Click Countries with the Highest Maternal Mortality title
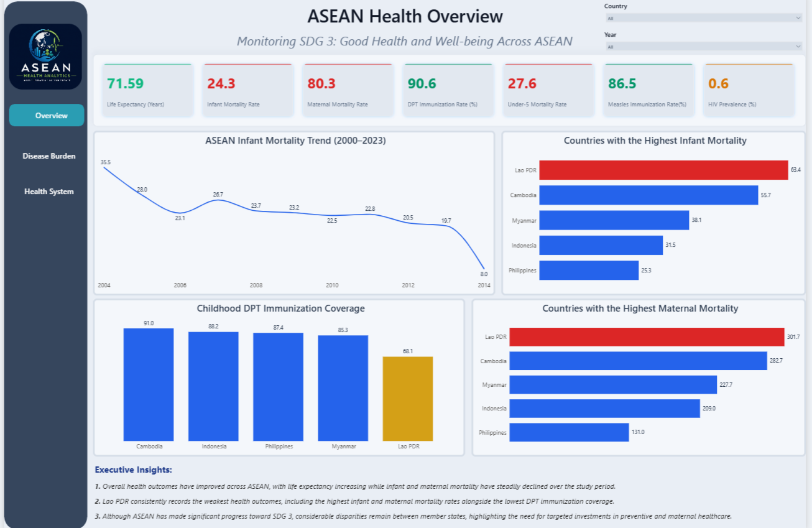Image resolution: width=812 pixels, height=528 pixels. (x=640, y=308)
